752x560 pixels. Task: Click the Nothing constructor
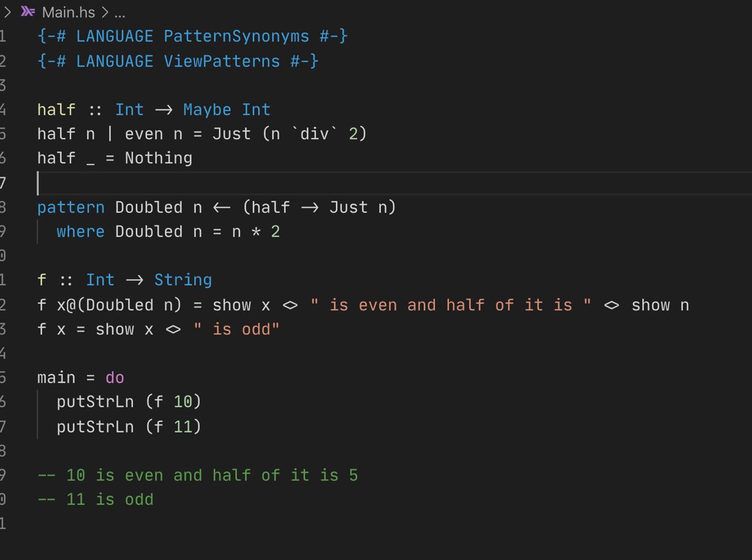coord(158,158)
